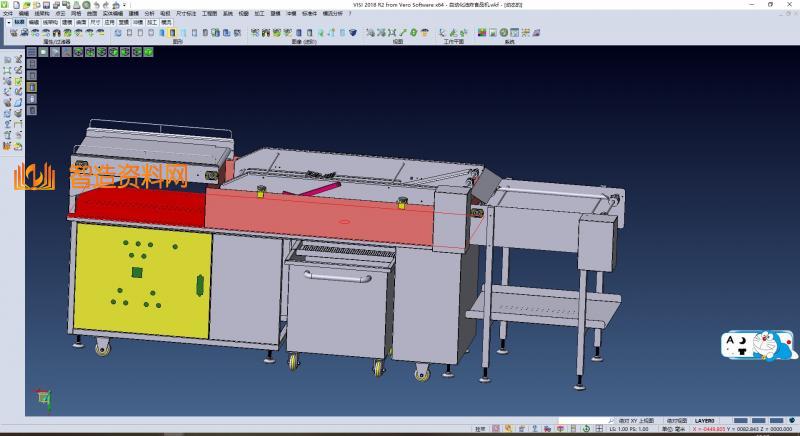Screen dimensions: 800x436
Task: Click the XYZ axis triad in the viewport corner
Action: click(43, 396)
